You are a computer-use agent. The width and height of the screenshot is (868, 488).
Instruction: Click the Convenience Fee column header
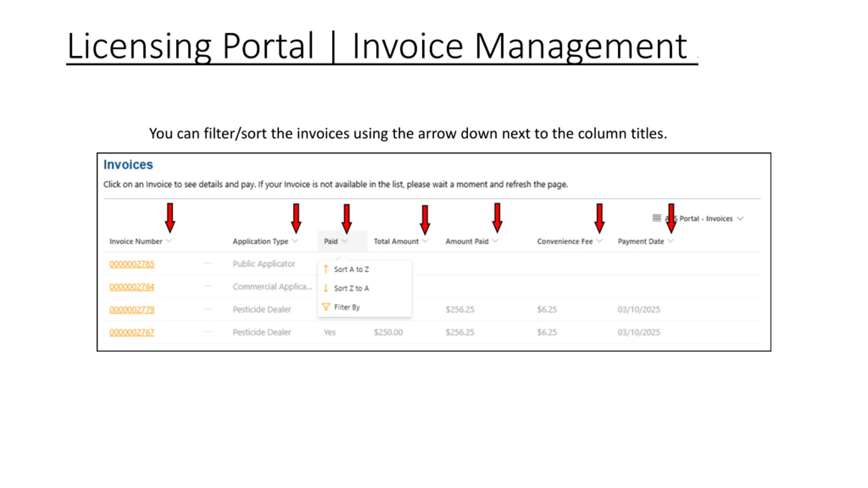pyautogui.click(x=565, y=242)
